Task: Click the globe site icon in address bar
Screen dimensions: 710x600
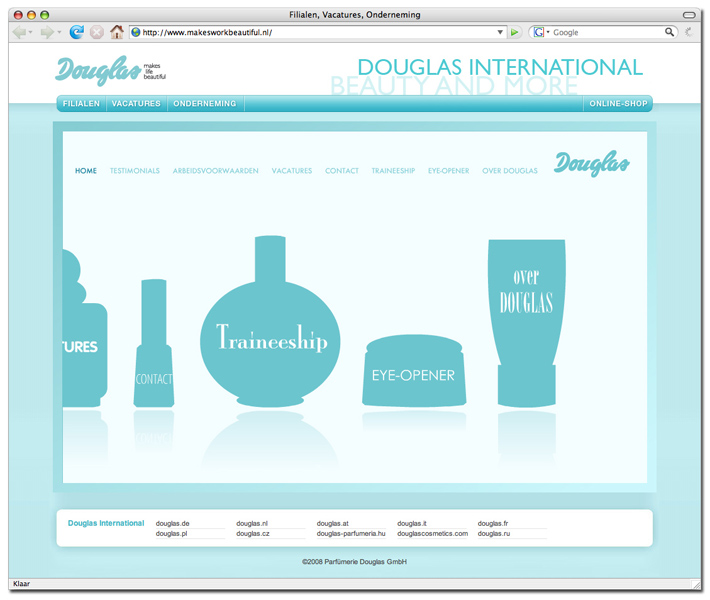Action: pos(136,32)
